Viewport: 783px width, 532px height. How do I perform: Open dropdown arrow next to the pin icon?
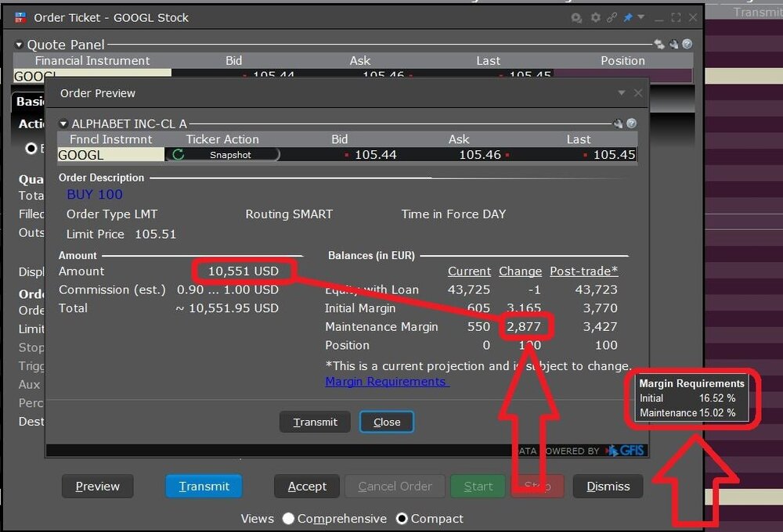[640, 17]
